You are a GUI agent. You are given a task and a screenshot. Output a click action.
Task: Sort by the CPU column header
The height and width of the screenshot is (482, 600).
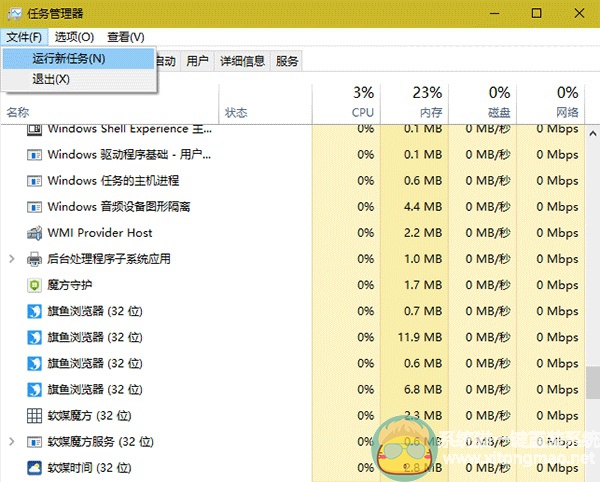[346, 104]
